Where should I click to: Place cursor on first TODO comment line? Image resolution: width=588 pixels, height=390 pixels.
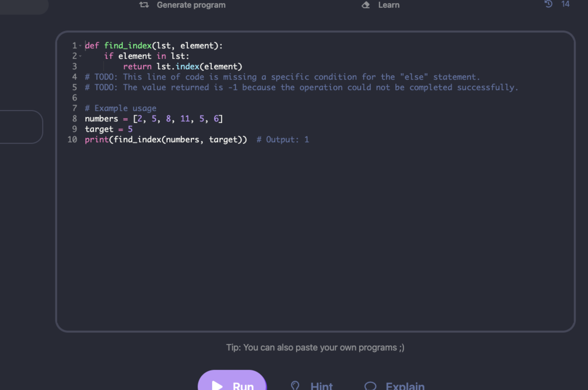point(282,77)
